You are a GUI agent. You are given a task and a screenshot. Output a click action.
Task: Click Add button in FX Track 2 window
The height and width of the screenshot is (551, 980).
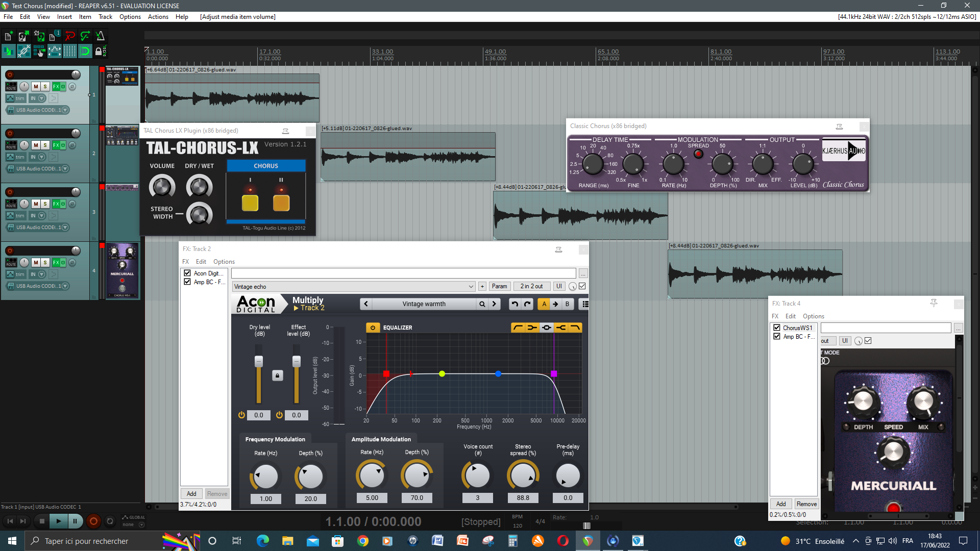[x=191, y=494]
